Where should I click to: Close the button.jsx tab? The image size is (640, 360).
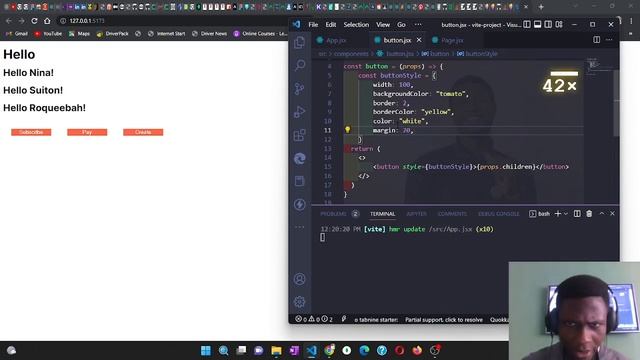coord(419,40)
